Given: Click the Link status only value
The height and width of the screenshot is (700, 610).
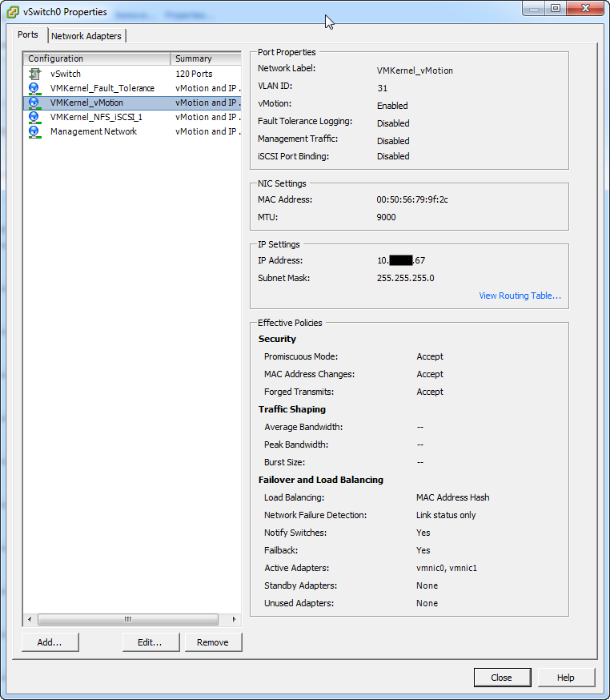Looking at the screenshot, I should click(x=446, y=515).
